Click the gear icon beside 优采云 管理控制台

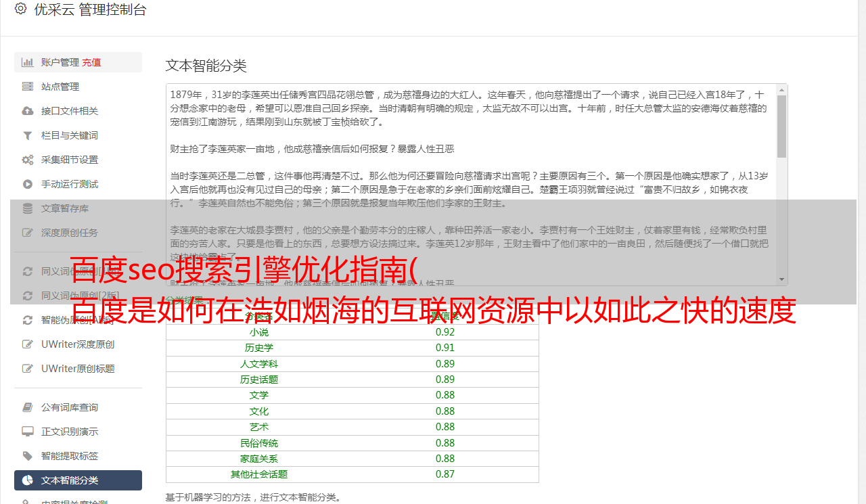pyautogui.click(x=20, y=9)
